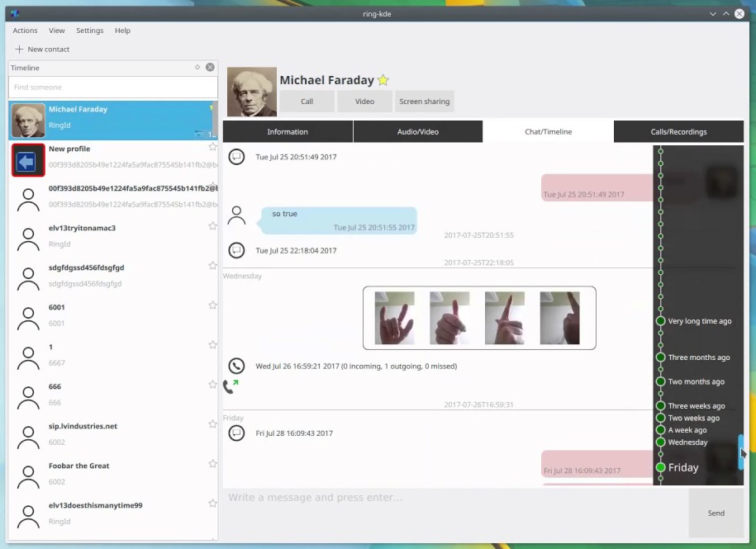Click the chat bubble icon at Tue Jul 25 22:18:04
The height and width of the screenshot is (549, 756).
pyautogui.click(x=236, y=250)
